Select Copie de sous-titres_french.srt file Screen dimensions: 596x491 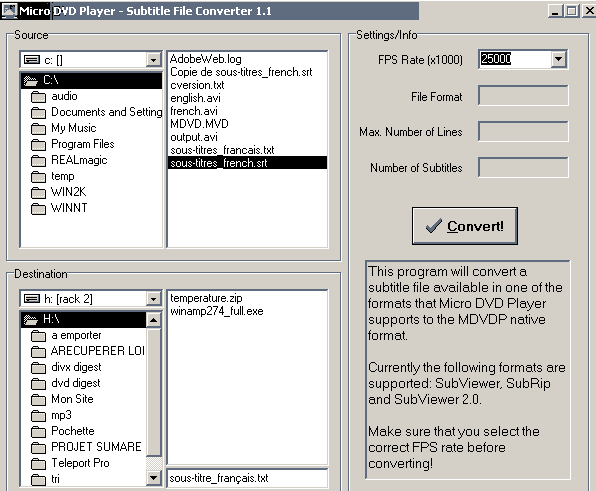click(x=241, y=72)
